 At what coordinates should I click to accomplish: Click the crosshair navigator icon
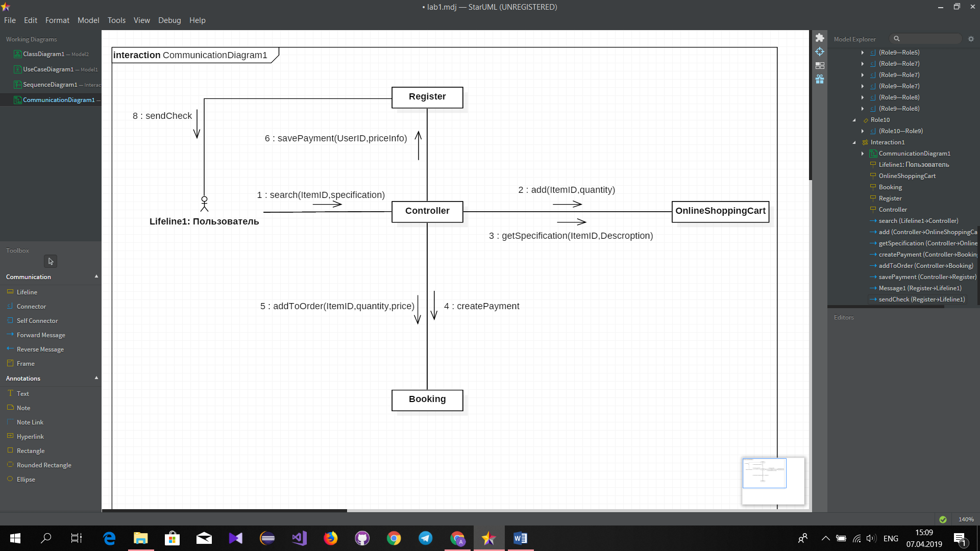(x=820, y=52)
